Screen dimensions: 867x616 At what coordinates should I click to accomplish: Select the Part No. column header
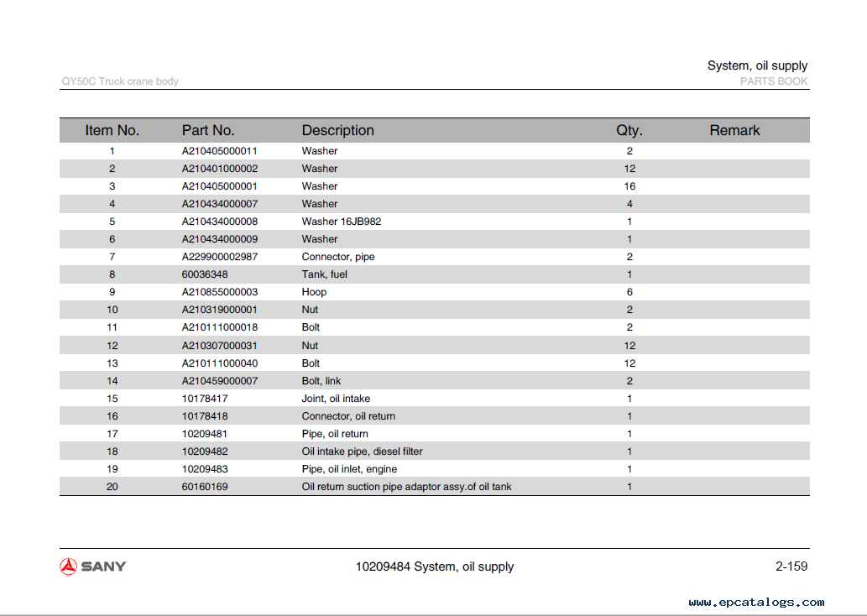208,130
